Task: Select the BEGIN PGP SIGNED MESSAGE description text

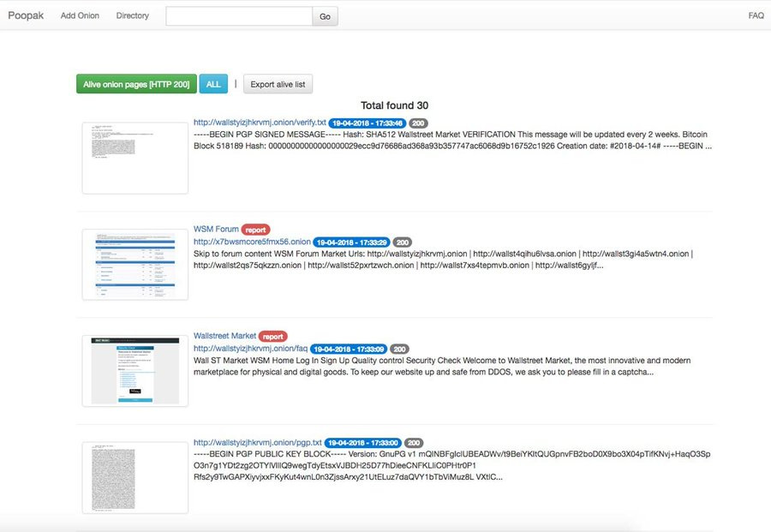Action: (452, 140)
